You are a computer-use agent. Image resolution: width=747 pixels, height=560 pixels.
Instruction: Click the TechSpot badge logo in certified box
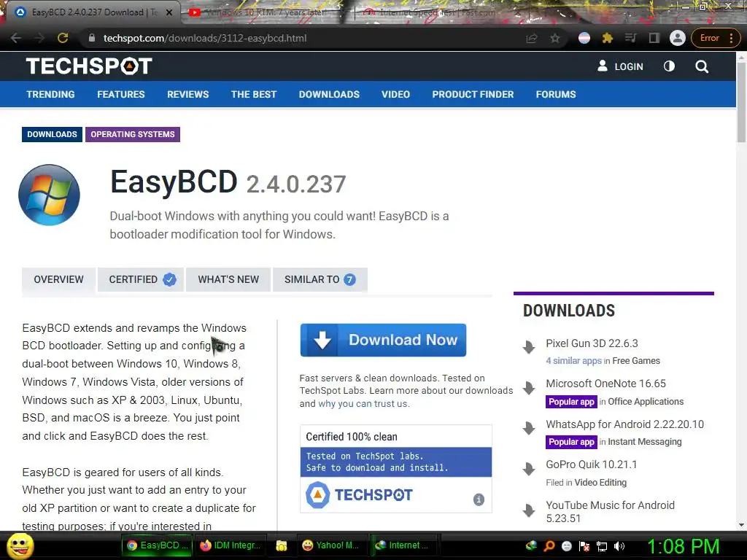pyautogui.click(x=359, y=495)
